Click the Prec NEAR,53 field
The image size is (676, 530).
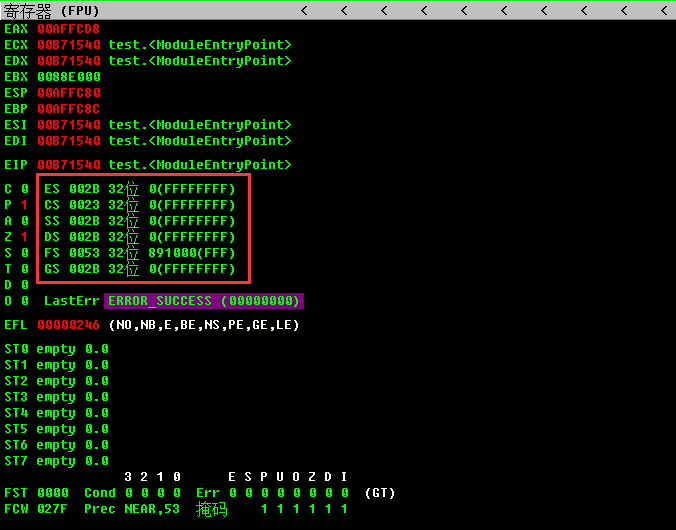(x=132, y=508)
